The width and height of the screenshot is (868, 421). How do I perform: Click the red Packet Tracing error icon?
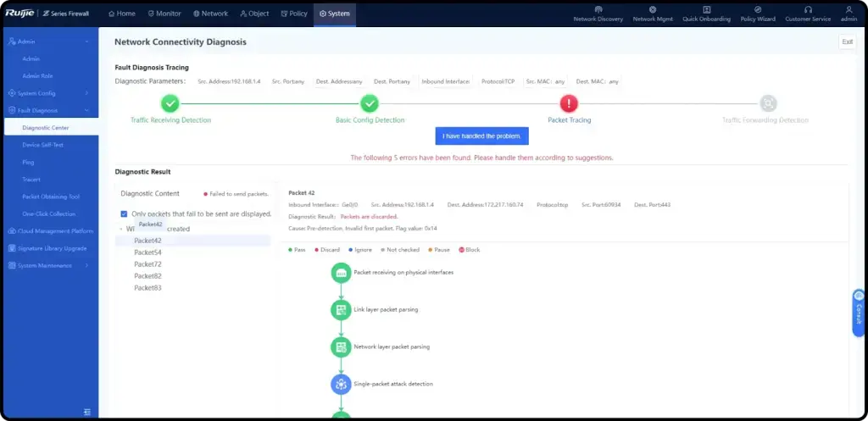(569, 103)
